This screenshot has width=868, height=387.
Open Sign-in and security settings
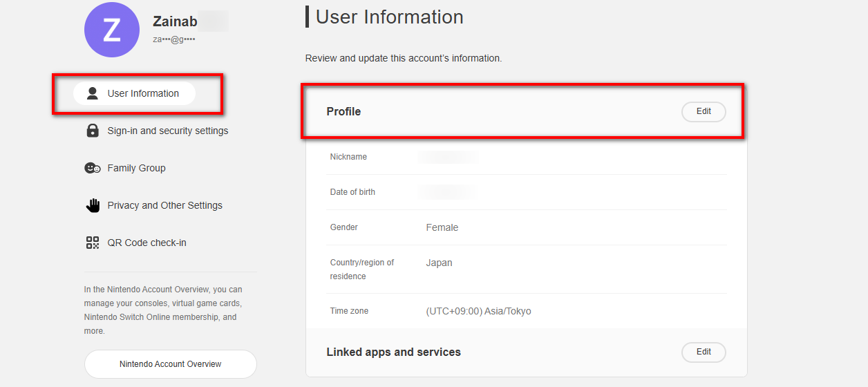point(167,131)
